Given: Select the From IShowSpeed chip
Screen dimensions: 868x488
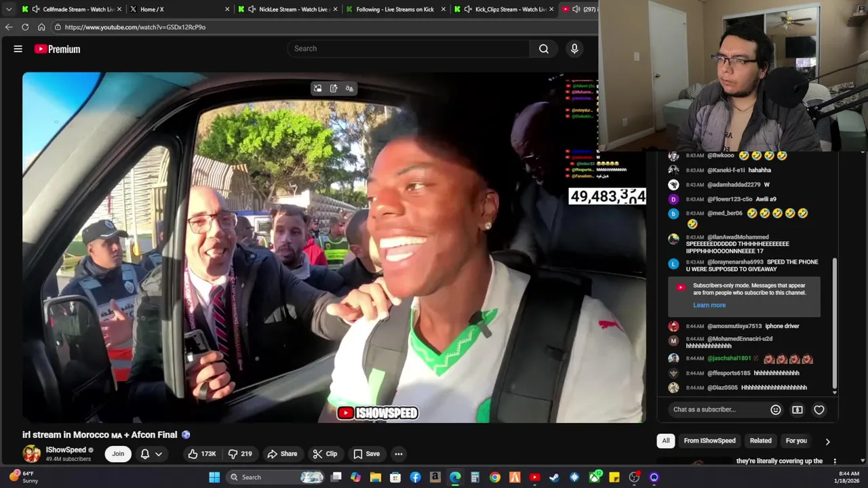Looking at the screenshot, I should pyautogui.click(x=709, y=441).
